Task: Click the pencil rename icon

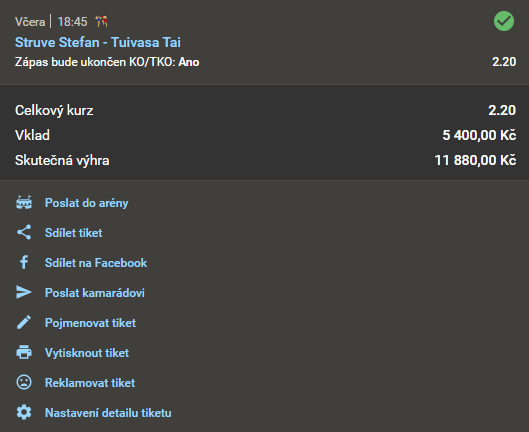Action: pos(24,322)
